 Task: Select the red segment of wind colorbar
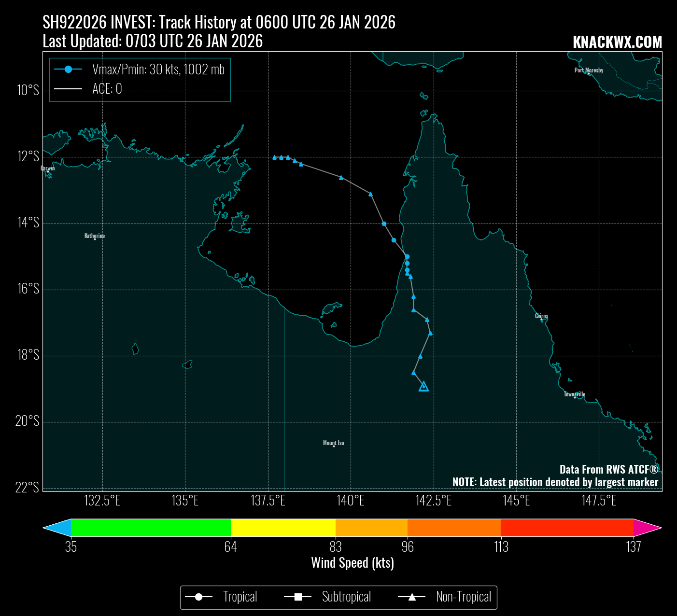567,528
